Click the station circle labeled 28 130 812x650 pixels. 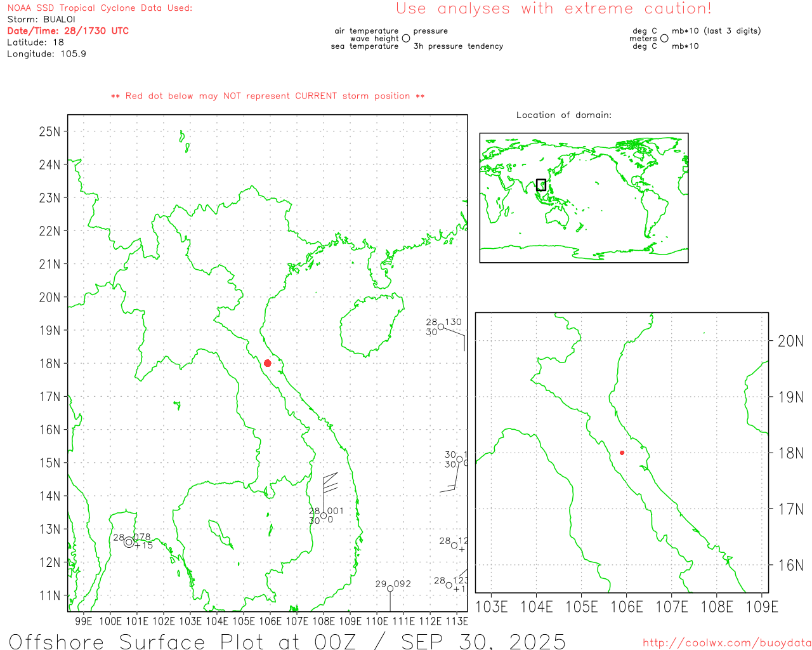pyautogui.click(x=441, y=327)
